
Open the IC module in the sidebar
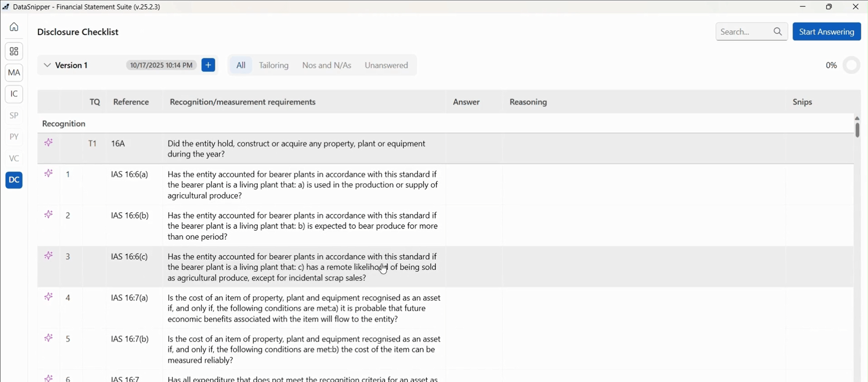(14, 94)
